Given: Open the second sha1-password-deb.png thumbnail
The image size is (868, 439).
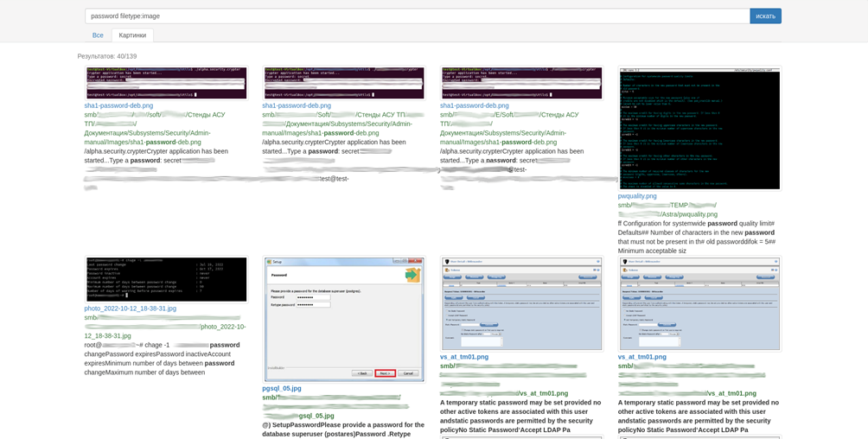Looking at the screenshot, I should [x=344, y=83].
